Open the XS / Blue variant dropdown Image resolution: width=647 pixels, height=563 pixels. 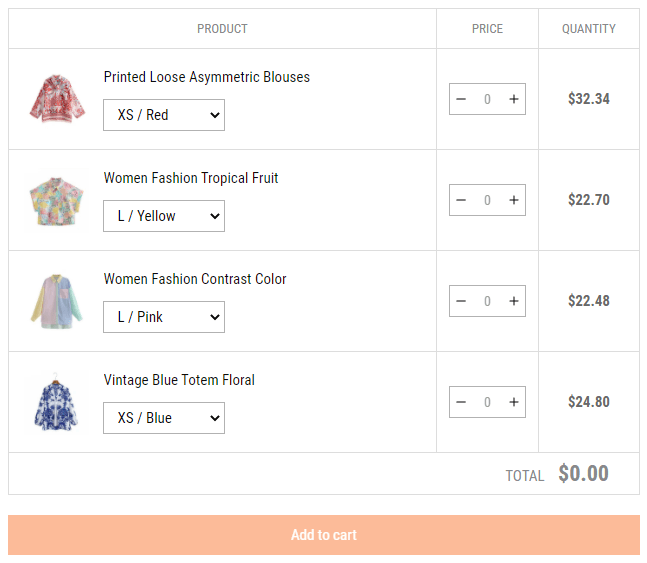[164, 418]
